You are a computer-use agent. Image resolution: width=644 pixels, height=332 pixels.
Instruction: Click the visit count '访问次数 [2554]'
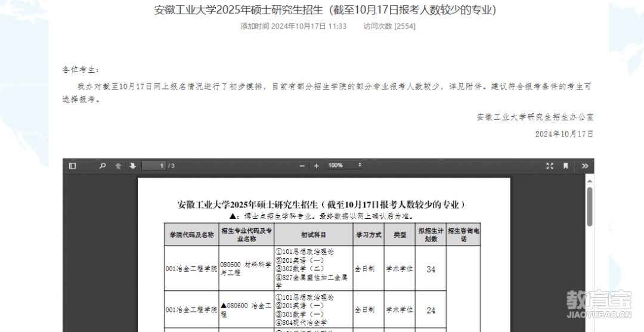[389, 26]
